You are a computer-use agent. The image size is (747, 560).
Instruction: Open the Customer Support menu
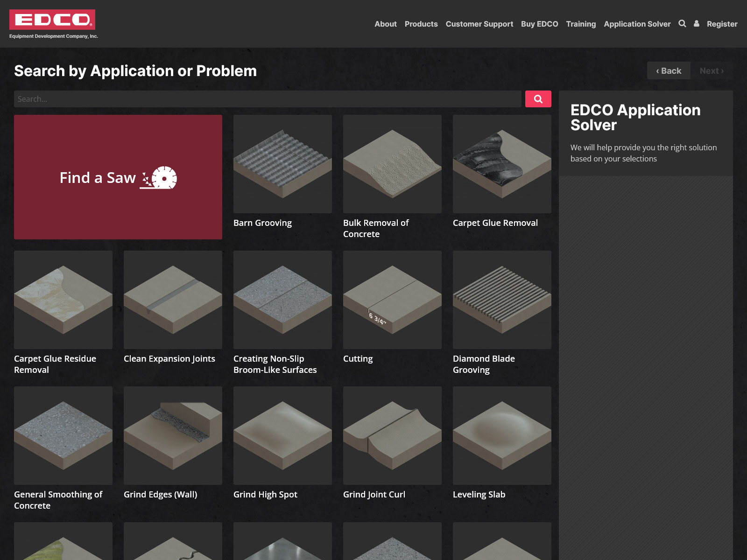coord(479,24)
